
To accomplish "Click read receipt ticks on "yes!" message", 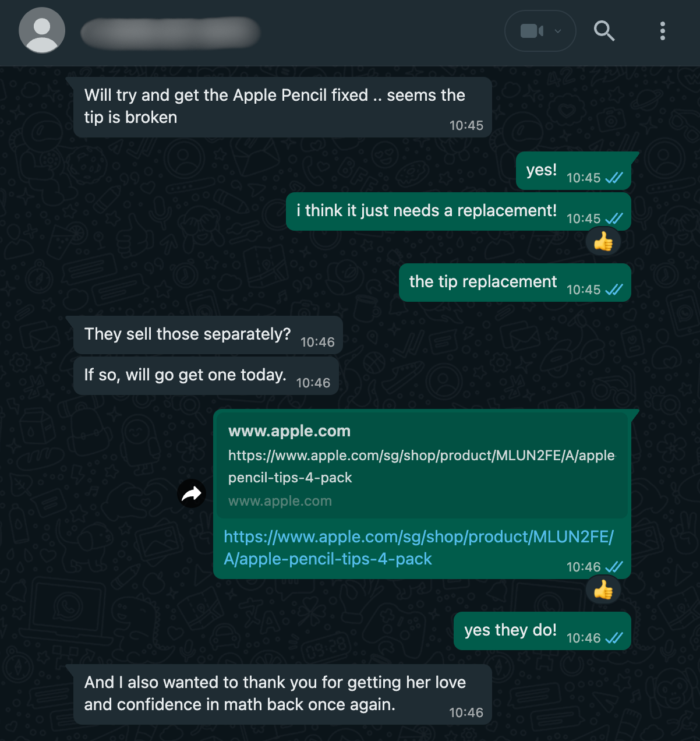I will tap(614, 178).
